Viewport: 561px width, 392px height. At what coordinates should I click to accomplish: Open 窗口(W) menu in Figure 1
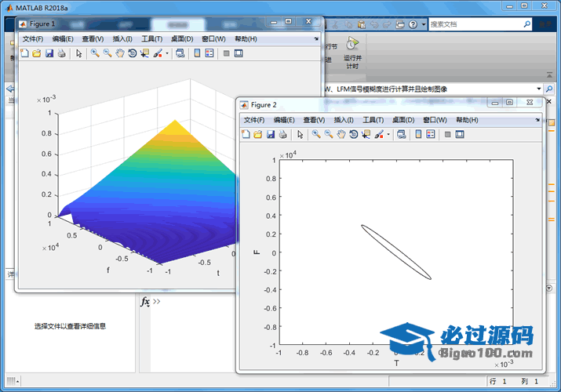point(213,39)
